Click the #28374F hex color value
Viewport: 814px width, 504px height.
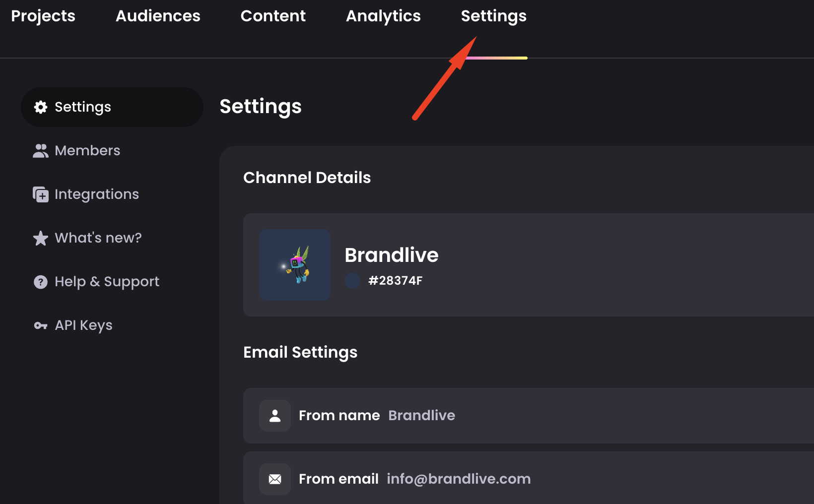pos(395,281)
